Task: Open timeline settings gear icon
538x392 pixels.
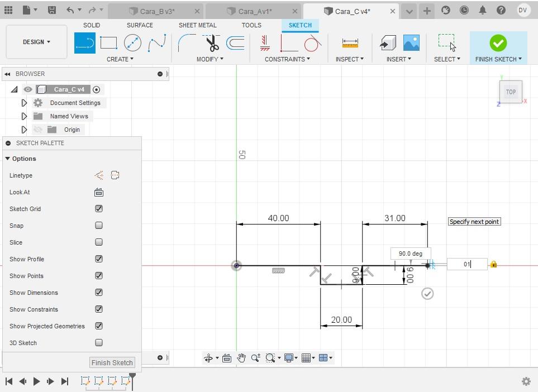Action: (526, 381)
